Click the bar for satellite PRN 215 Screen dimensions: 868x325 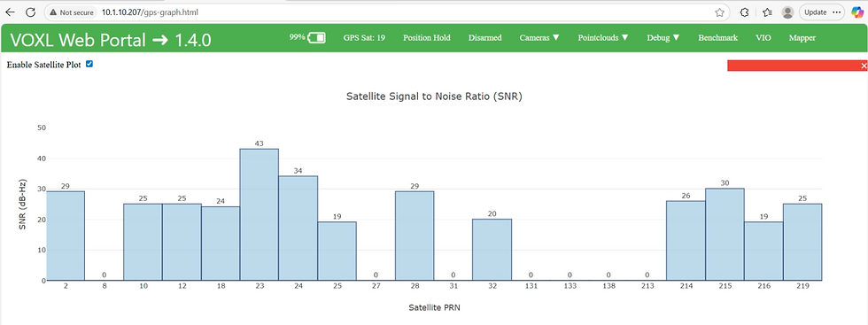pos(725,234)
